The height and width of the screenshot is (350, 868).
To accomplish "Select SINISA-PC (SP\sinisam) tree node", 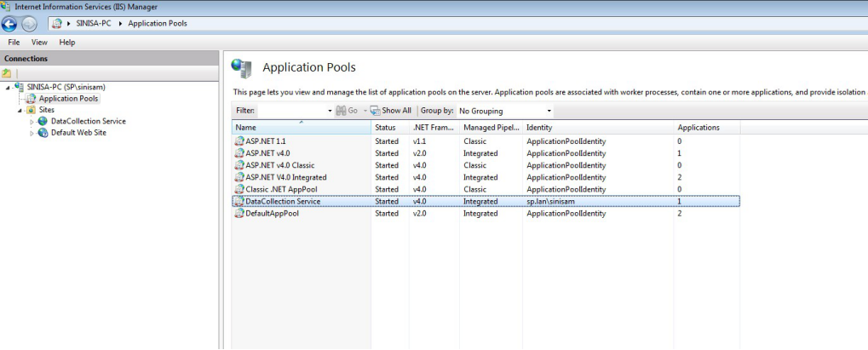I will click(66, 87).
